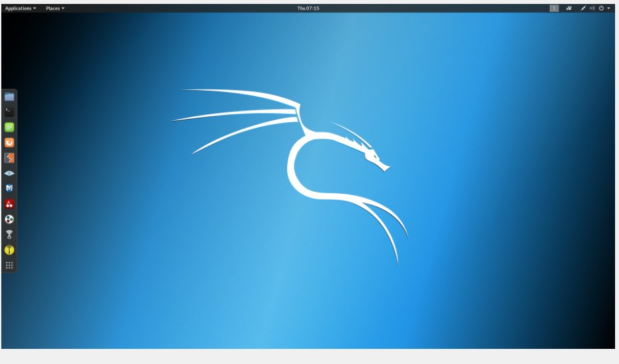Open the orange swirl dock icon
The height and width of the screenshot is (364, 619).
click(x=9, y=143)
